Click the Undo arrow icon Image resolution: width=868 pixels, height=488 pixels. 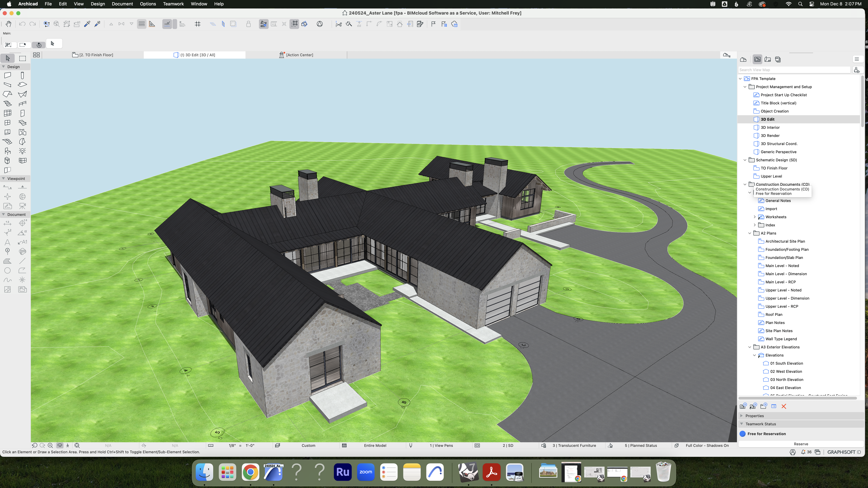[x=22, y=24]
